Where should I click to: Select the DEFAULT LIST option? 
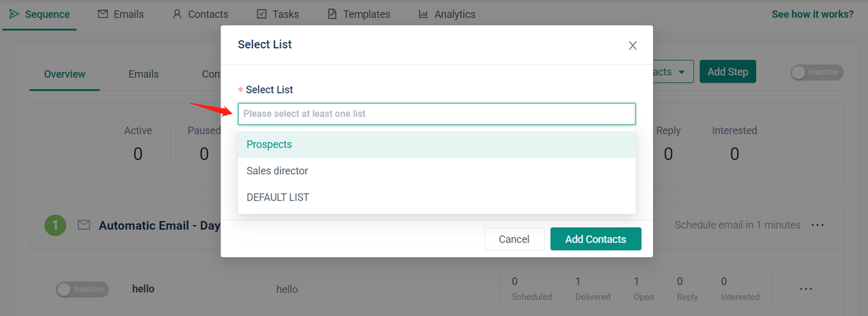click(x=278, y=197)
